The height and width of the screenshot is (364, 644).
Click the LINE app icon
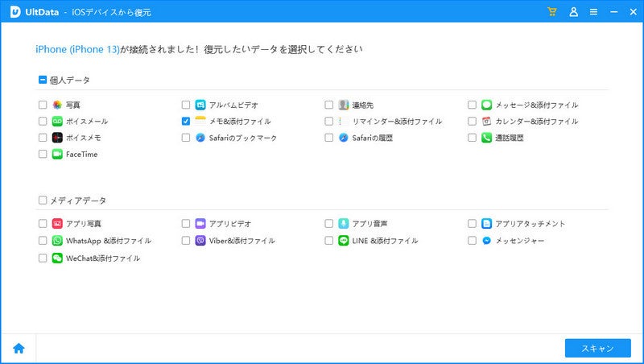click(344, 240)
